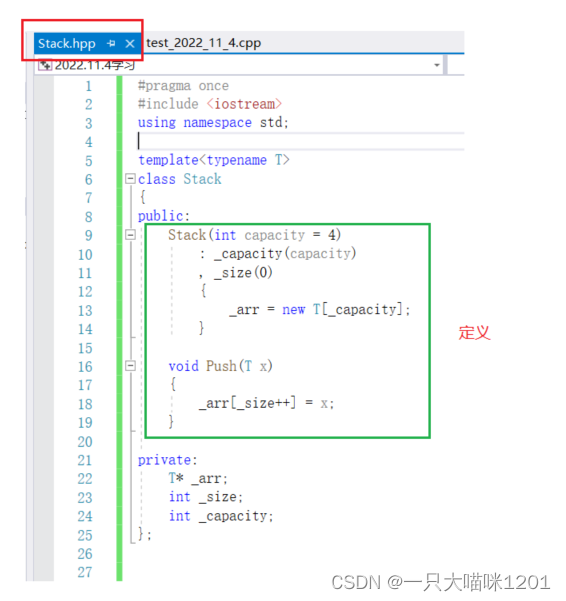The height and width of the screenshot is (601, 566).
Task: Select the 2022.11.4 project scope box
Action: 239,65
